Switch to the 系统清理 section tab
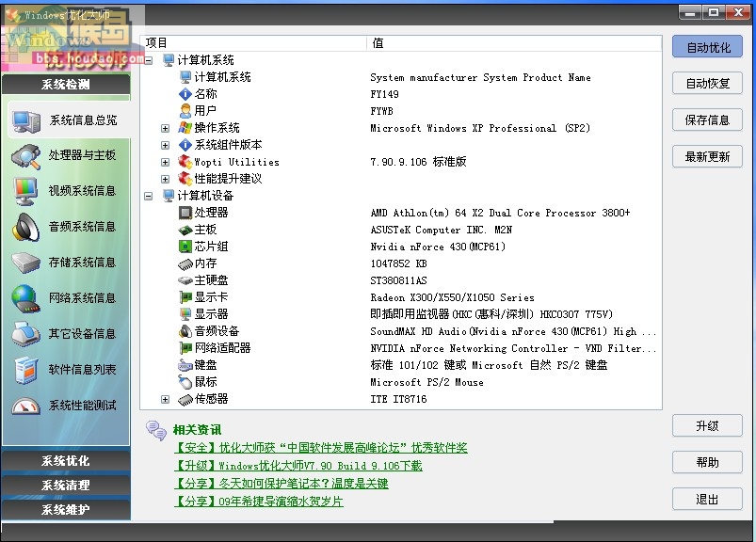This screenshot has width=756, height=542. pyautogui.click(x=66, y=486)
